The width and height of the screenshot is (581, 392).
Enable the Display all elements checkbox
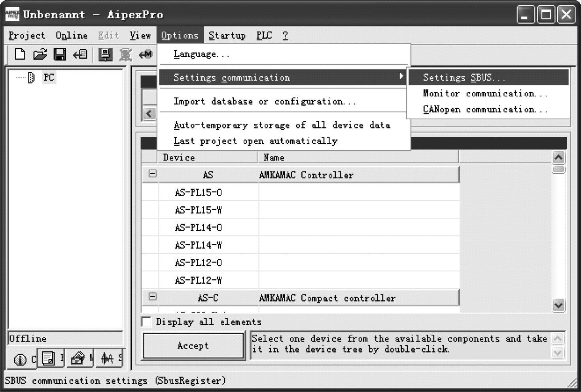pyautogui.click(x=146, y=322)
